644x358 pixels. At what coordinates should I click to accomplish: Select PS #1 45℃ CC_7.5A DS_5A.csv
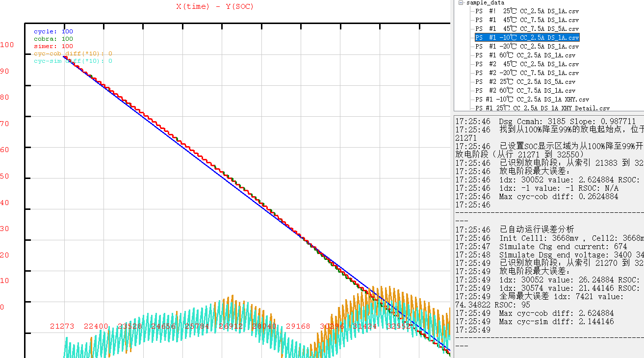[x=527, y=28]
